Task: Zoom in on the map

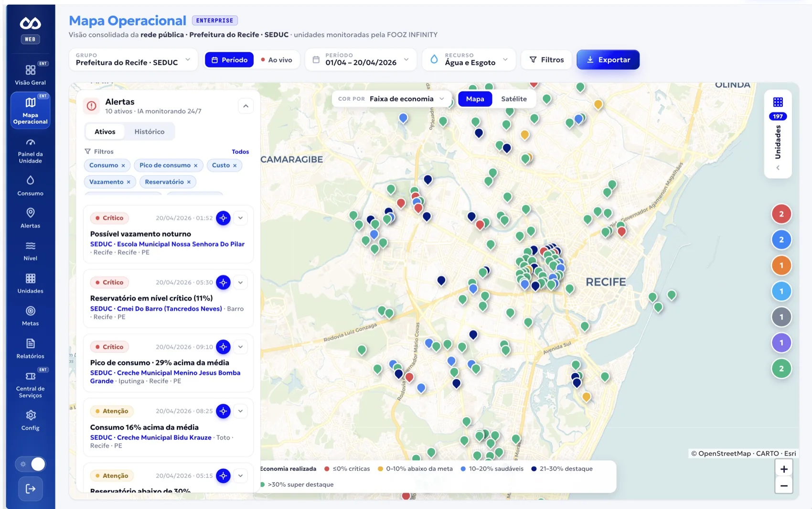Action: tap(784, 469)
